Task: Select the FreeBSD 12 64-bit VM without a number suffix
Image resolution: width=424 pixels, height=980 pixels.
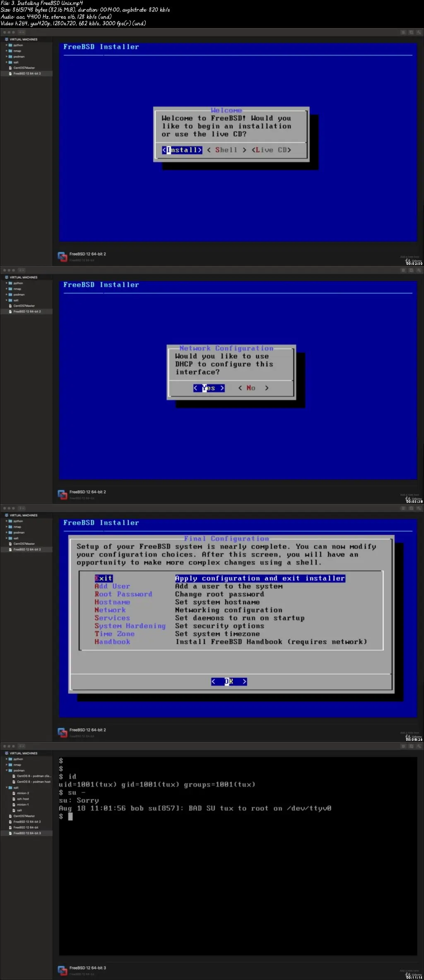Action: pos(26,828)
